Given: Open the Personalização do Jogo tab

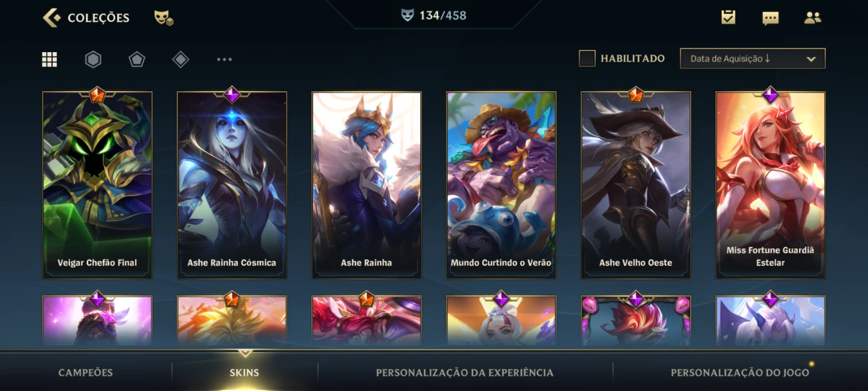Looking at the screenshot, I should pos(740,372).
